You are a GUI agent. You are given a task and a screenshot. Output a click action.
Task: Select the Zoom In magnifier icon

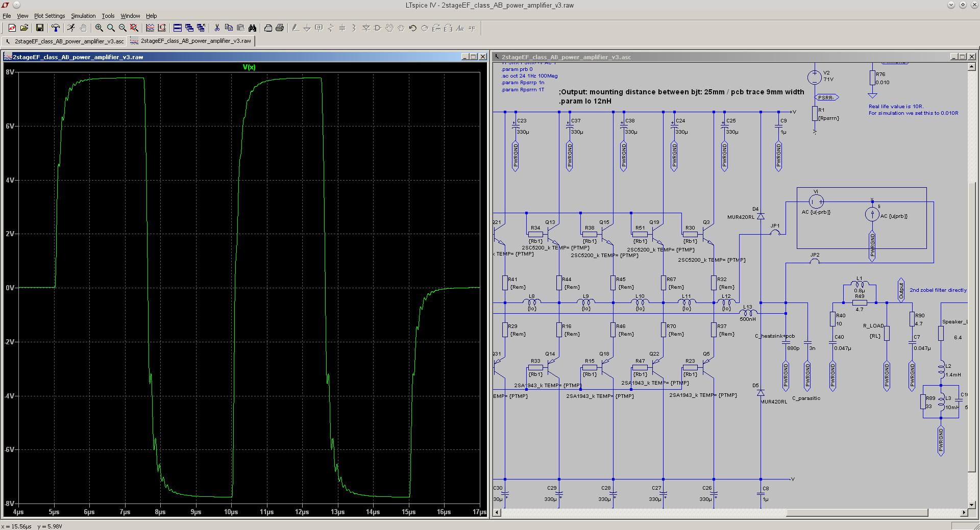click(99, 28)
